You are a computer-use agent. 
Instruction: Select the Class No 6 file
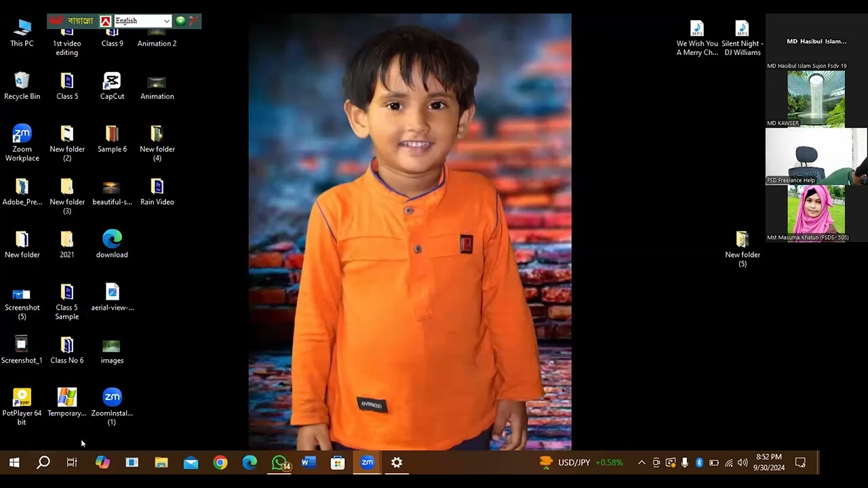point(66,350)
